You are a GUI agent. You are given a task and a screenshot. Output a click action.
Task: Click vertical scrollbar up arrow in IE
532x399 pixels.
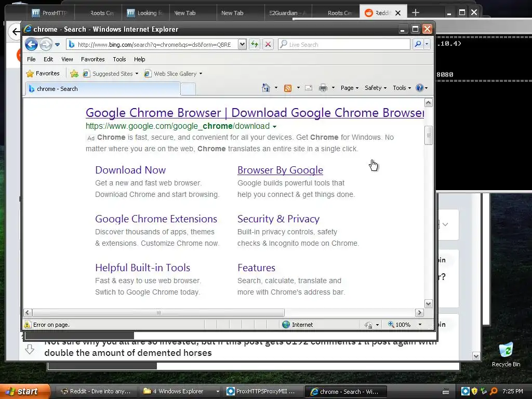pos(429,102)
